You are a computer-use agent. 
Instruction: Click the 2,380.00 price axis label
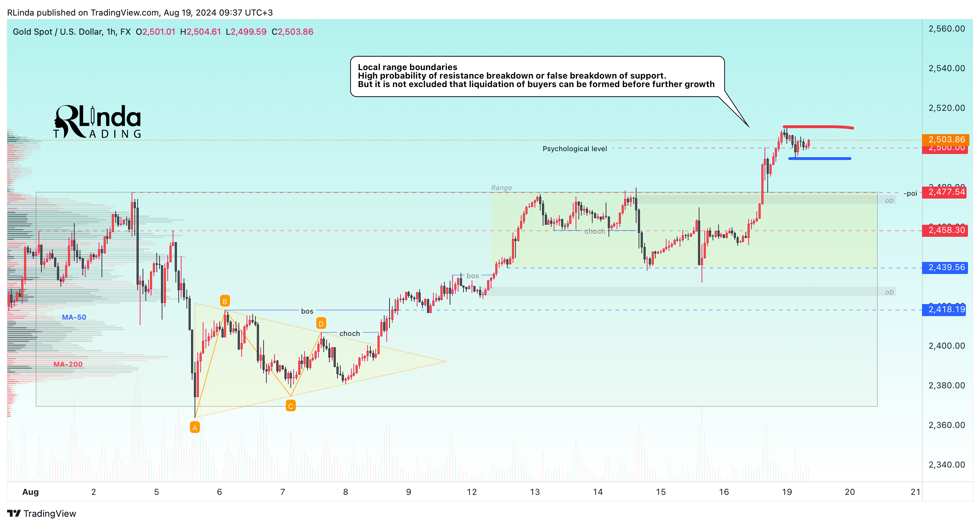coord(946,385)
